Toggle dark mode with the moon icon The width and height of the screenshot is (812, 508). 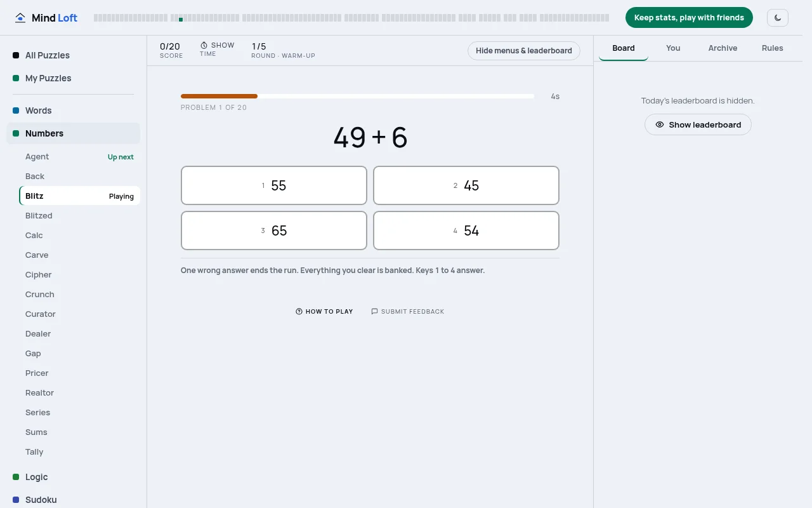coord(778,18)
